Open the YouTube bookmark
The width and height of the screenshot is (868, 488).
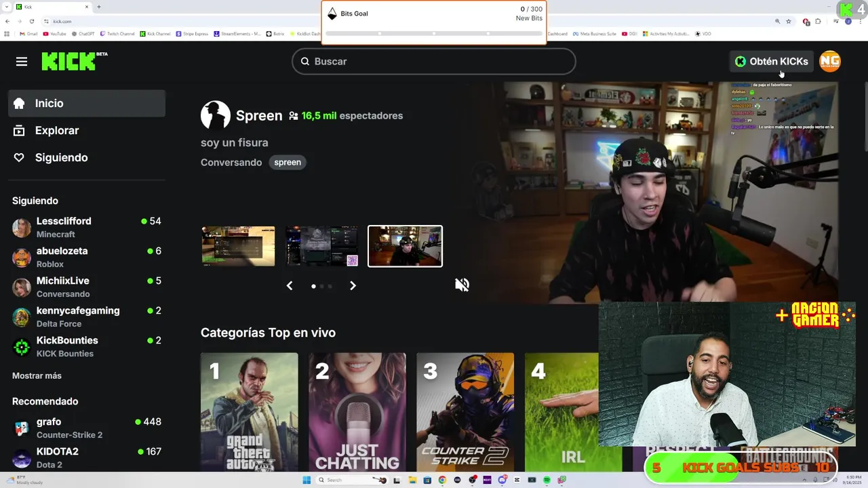click(x=55, y=33)
